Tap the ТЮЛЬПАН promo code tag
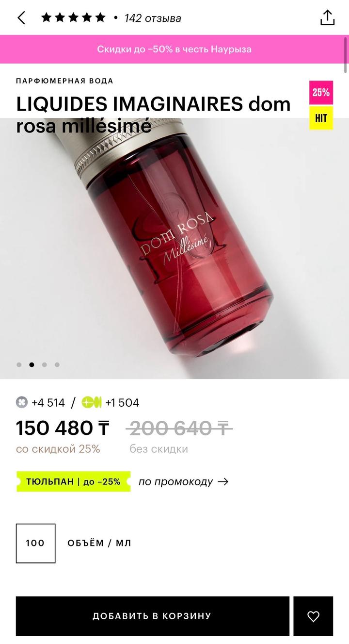The image size is (349, 644). coord(73,481)
